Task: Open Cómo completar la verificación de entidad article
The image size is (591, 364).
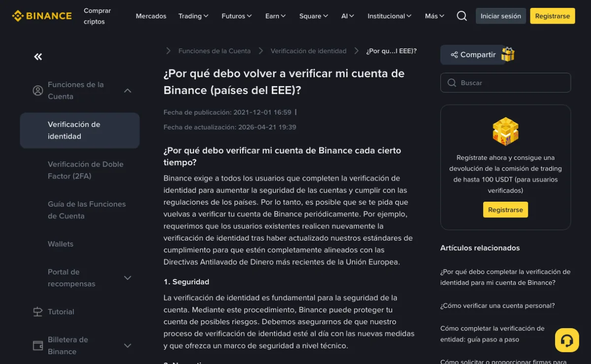Action: [492, 334]
